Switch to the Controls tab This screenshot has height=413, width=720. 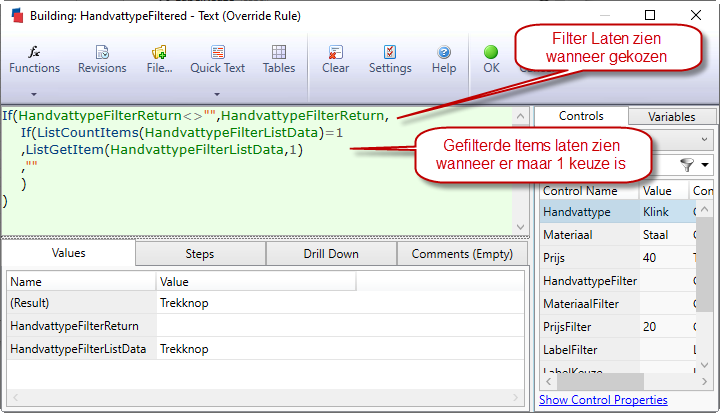point(581,116)
